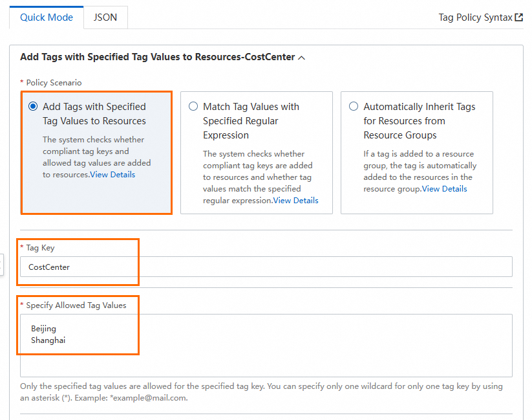This screenshot has width=532, height=420.
Task: Click the Match Tag Values card description text
Action: (x=257, y=171)
